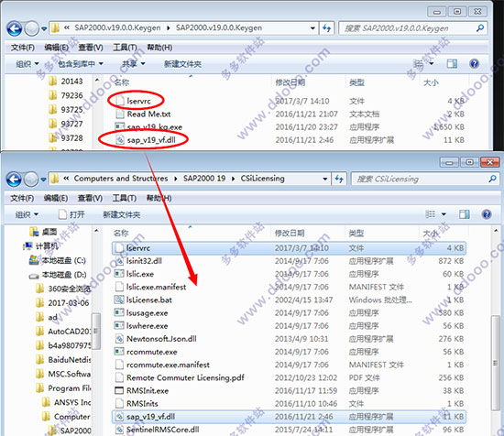Screen dimensions: 504x436
Task: Go back in the Keygen explorer window
Action: coord(15,29)
